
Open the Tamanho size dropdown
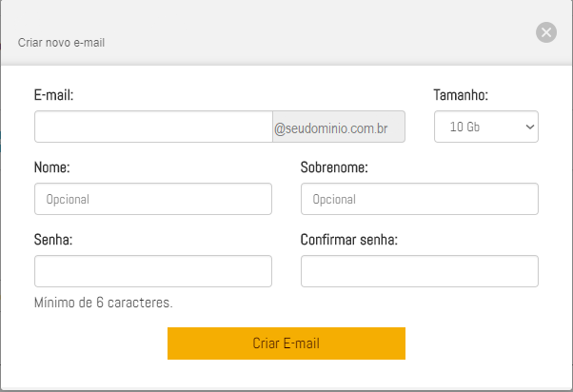click(485, 127)
